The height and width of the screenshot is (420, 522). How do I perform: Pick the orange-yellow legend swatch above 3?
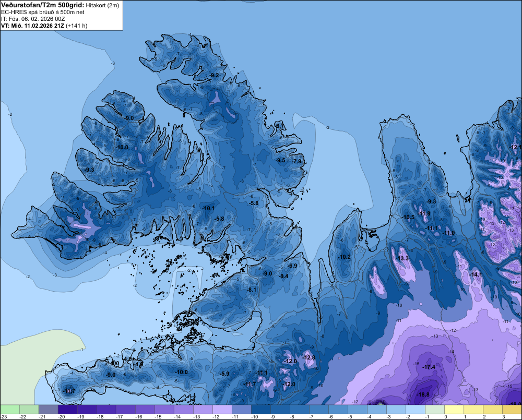(x=512, y=409)
